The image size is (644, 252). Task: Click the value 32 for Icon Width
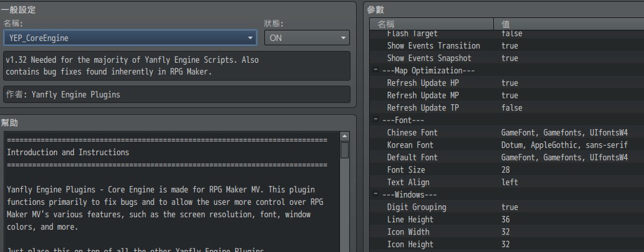506,232
